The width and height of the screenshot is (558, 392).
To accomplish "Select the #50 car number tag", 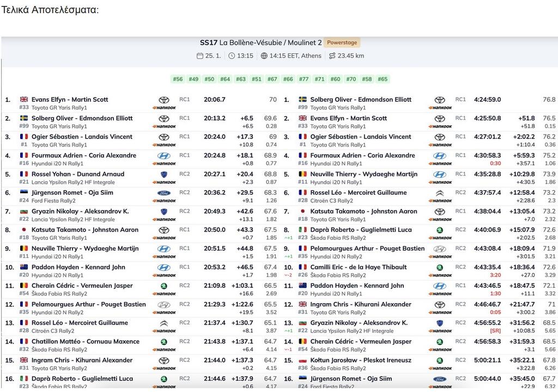I will [209, 79].
